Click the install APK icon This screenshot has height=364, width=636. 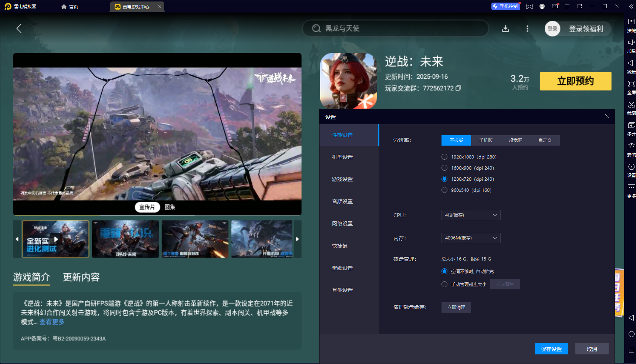[631, 146]
